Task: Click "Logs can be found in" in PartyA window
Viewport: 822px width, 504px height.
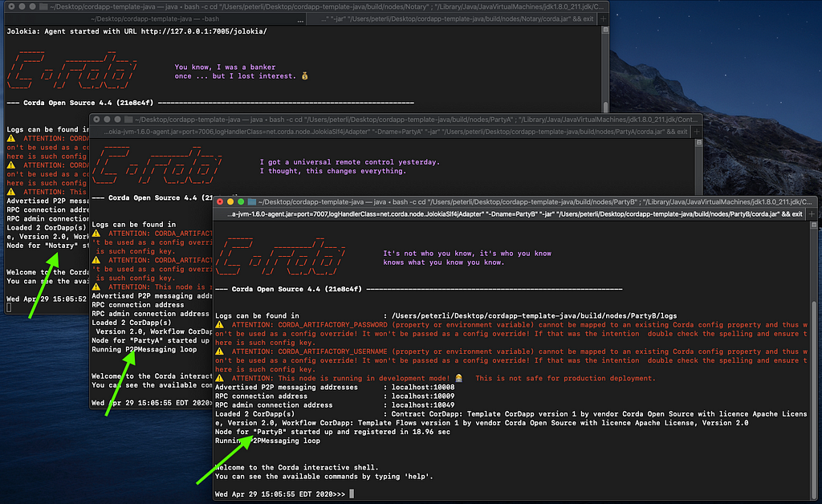Action: click(x=134, y=224)
